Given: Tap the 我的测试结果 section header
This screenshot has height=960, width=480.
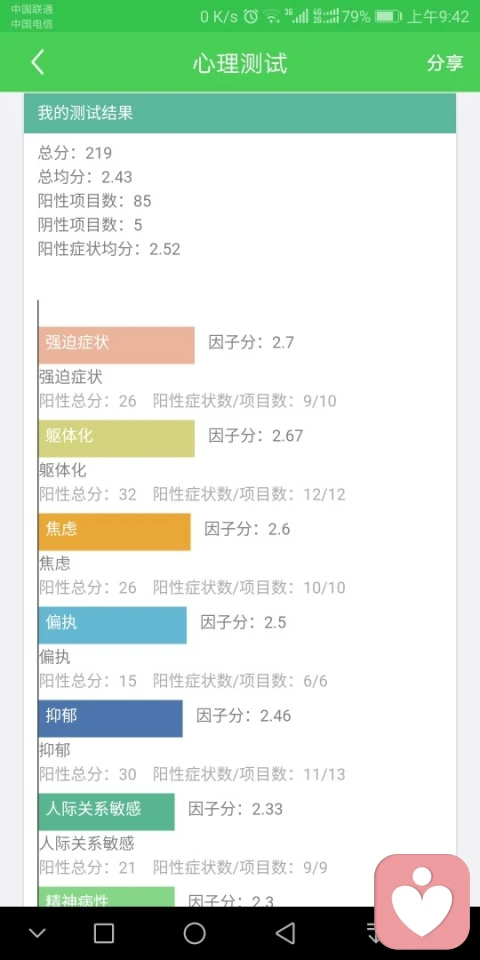Looking at the screenshot, I should coord(240,113).
